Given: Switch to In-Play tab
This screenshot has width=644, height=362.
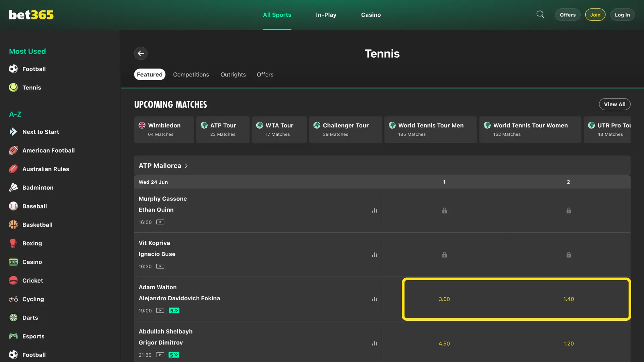Looking at the screenshot, I should (x=326, y=15).
